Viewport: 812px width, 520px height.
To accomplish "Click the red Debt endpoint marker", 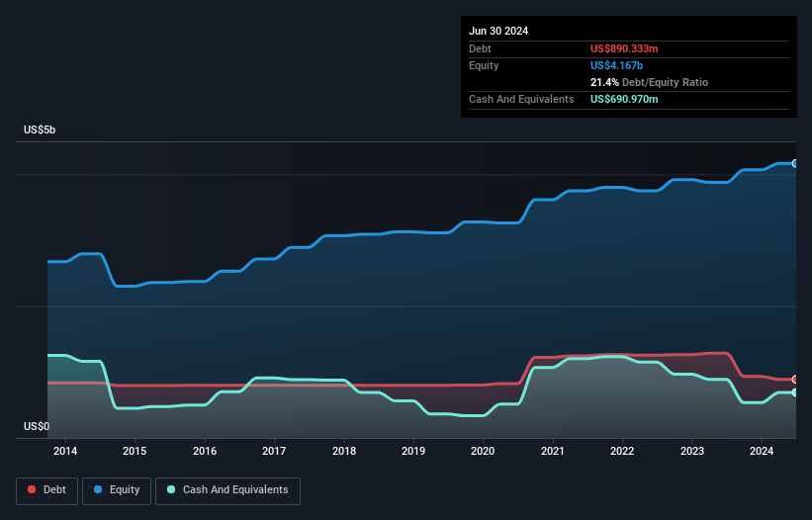I will tap(795, 380).
